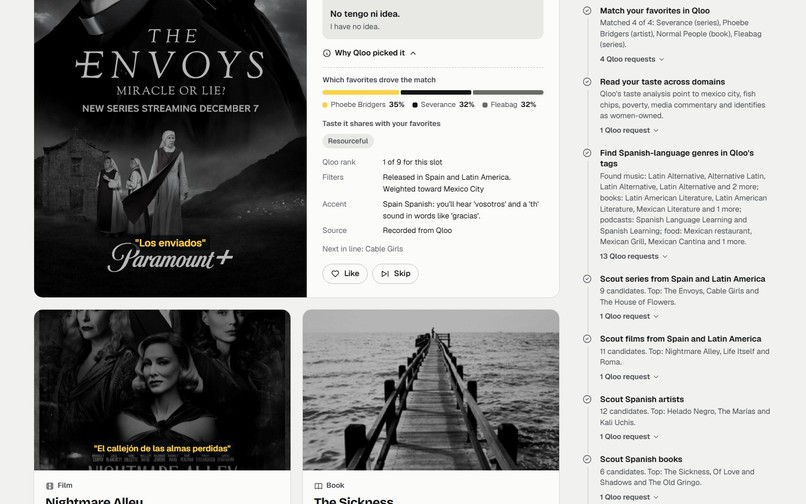Expand '4 Qloo requests' under Match your favorites
The height and width of the screenshot is (504, 806).
click(632, 59)
